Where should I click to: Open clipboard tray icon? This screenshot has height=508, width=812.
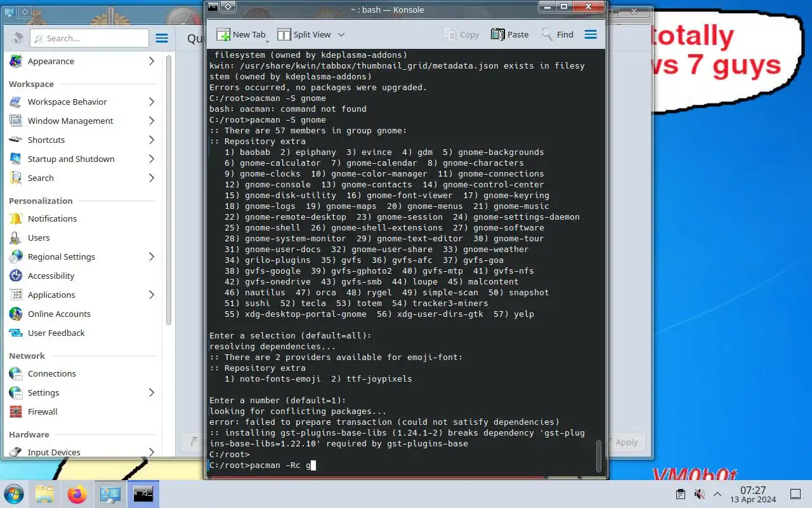[x=680, y=494]
